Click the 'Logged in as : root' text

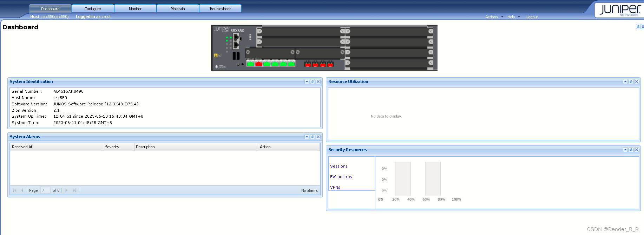(x=93, y=17)
